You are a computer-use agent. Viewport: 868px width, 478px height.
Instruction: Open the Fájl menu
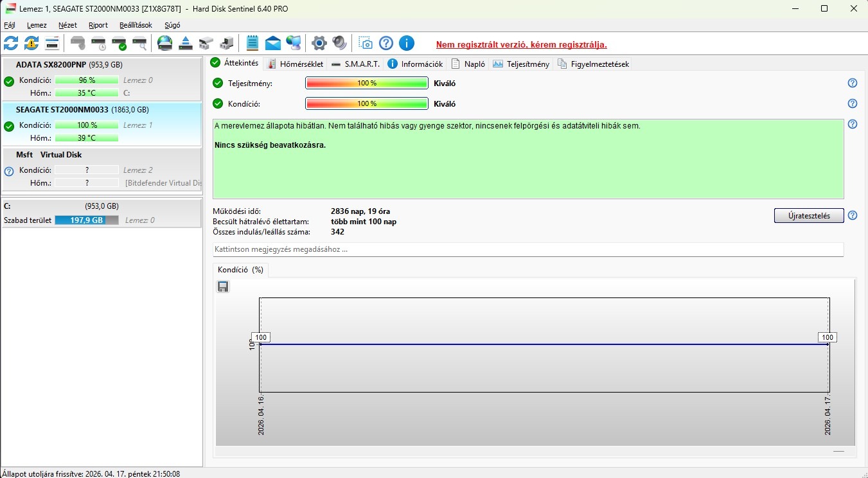pos(10,25)
